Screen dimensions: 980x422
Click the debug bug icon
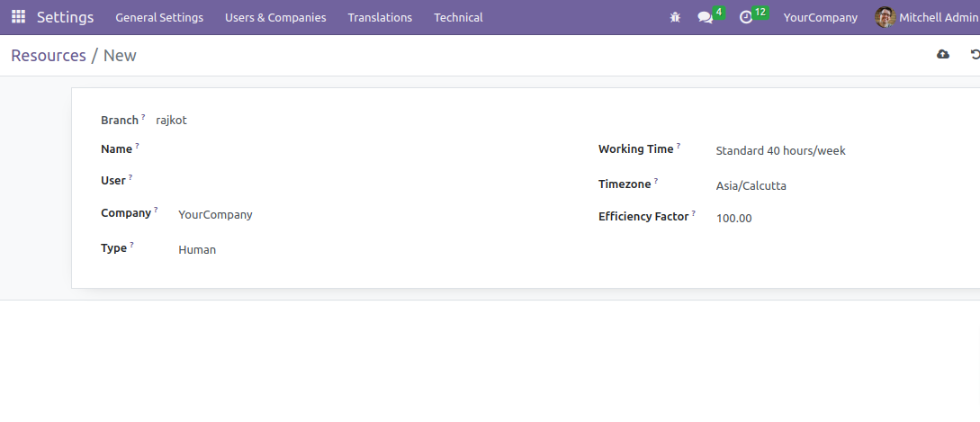[x=675, y=17]
